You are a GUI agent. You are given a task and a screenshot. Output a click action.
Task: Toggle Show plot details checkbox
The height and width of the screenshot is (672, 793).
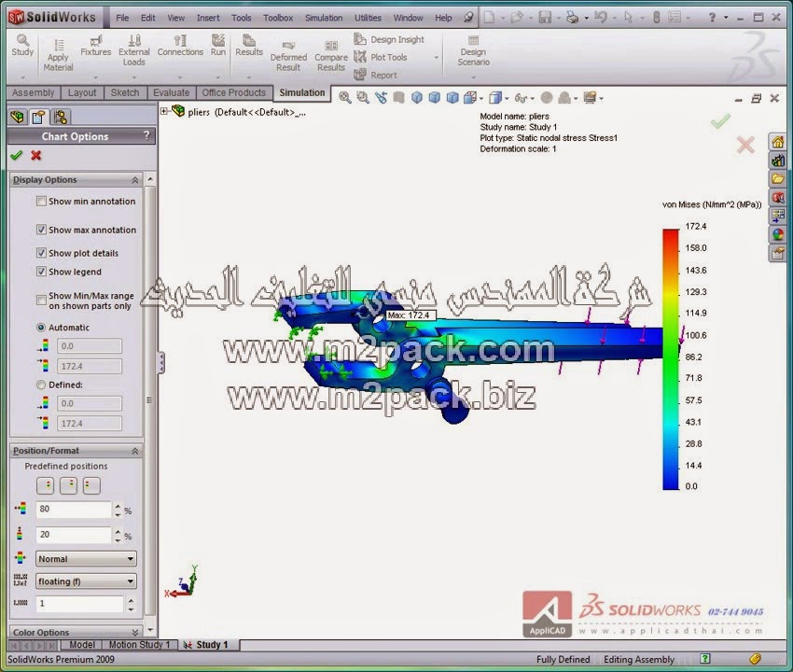[x=41, y=253]
